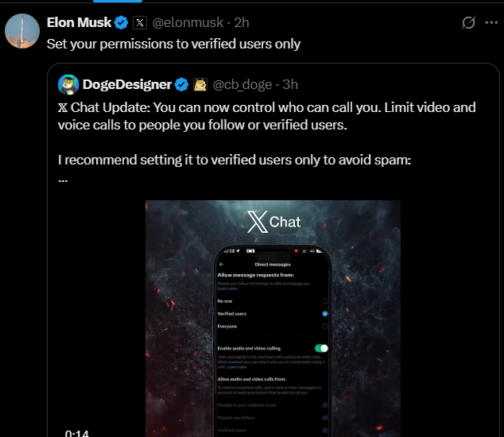Click the X affiliation badge beside Elon Musk
Image resolution: width=504 pixels, height=437 pixels.
[x=140, y=22]
